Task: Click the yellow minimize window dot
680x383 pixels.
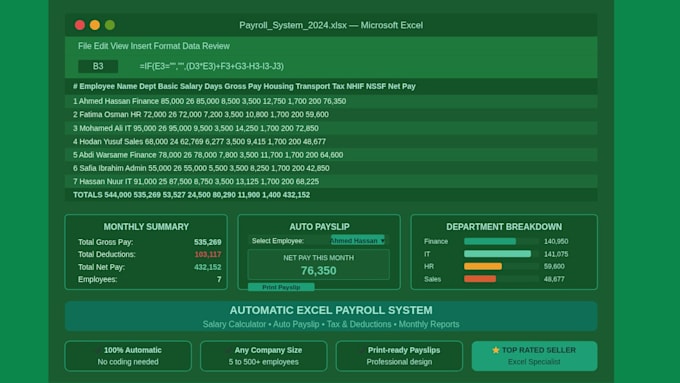Action: [95, 25]
